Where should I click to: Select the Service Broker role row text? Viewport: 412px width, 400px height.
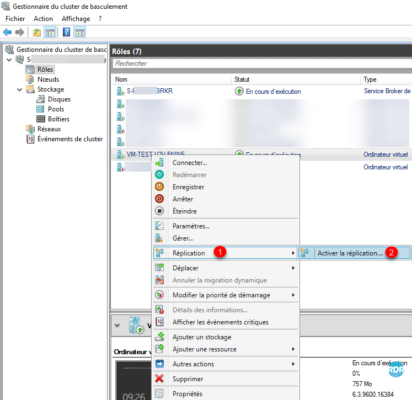click(387, 91)
